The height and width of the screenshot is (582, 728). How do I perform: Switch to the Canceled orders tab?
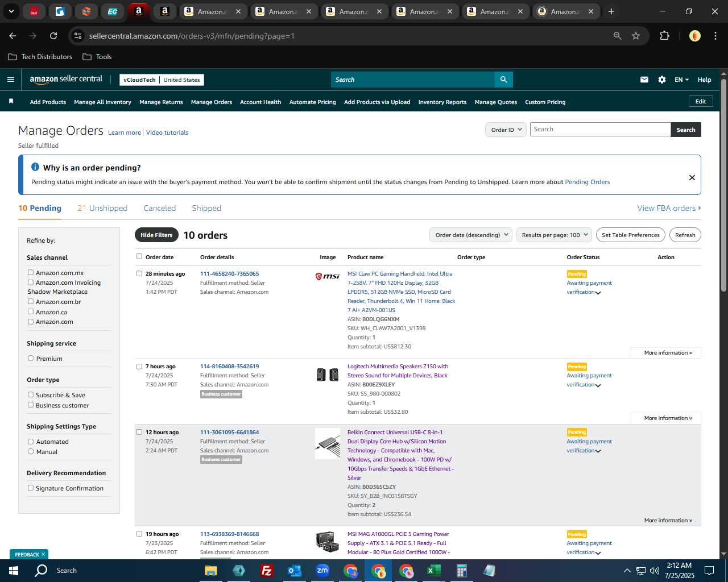(x=160, y=208)
